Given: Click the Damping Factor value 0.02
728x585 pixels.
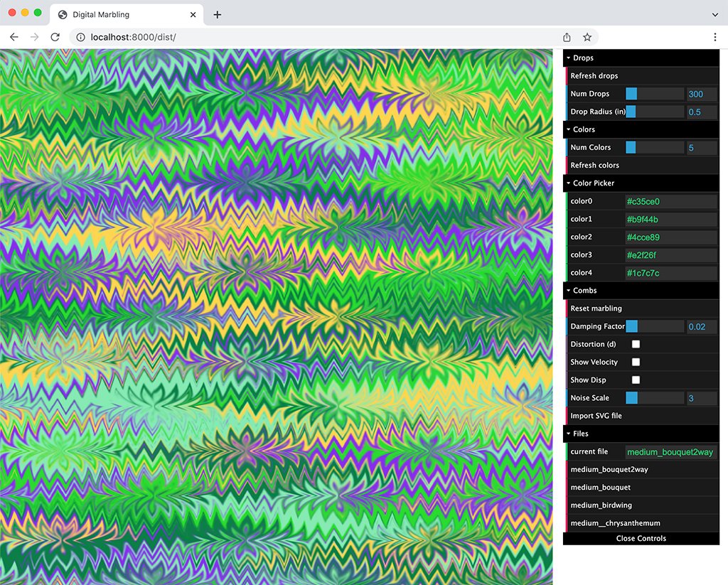Looking at the screenshot, I should point(702,326).
